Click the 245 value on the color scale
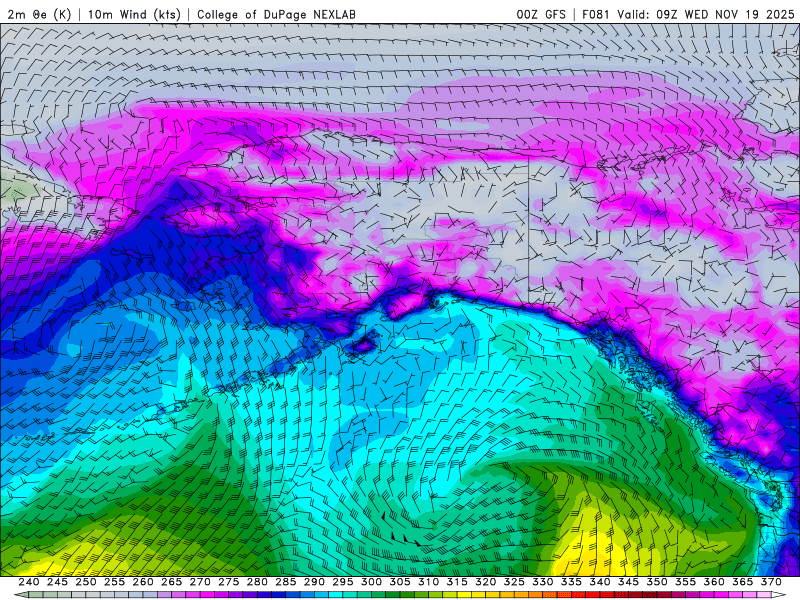Image resolution: width=800 pixels, height=600 pixels. 57,582
